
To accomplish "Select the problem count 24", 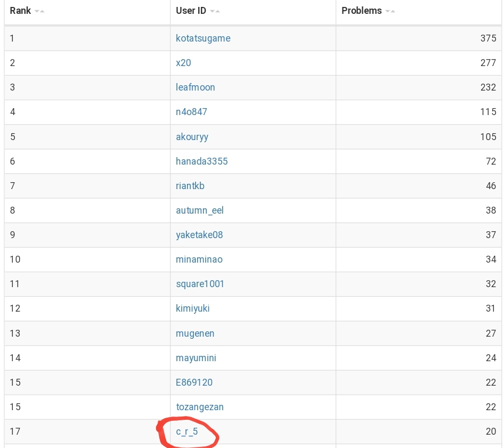I will [491, 358].
